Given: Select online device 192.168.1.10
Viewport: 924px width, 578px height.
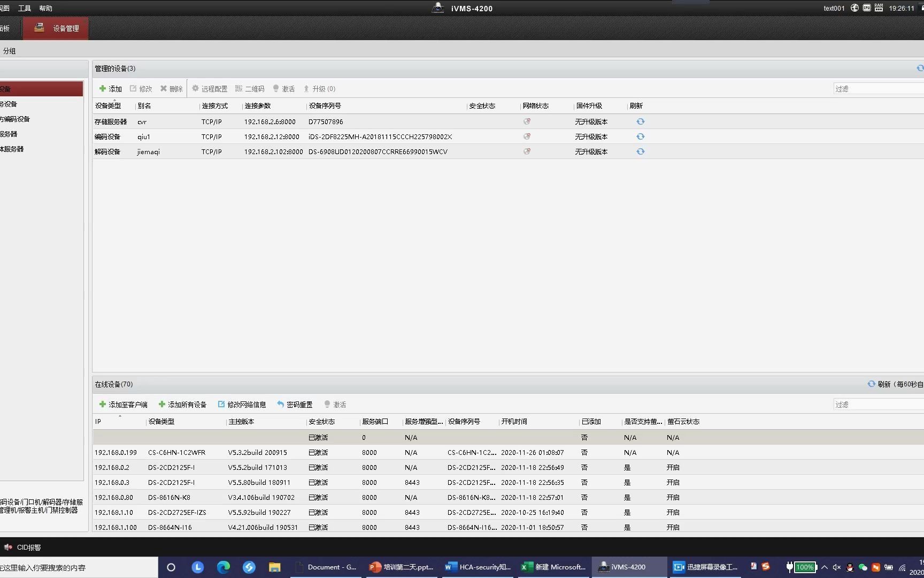Looking at the screenshot, I should (508, 512).
